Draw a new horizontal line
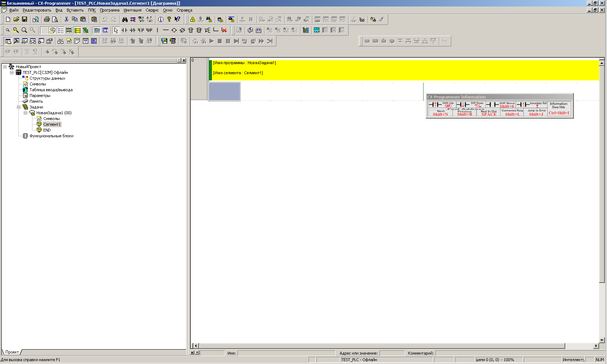Screen dimensions: 607x364 point(165,30)
